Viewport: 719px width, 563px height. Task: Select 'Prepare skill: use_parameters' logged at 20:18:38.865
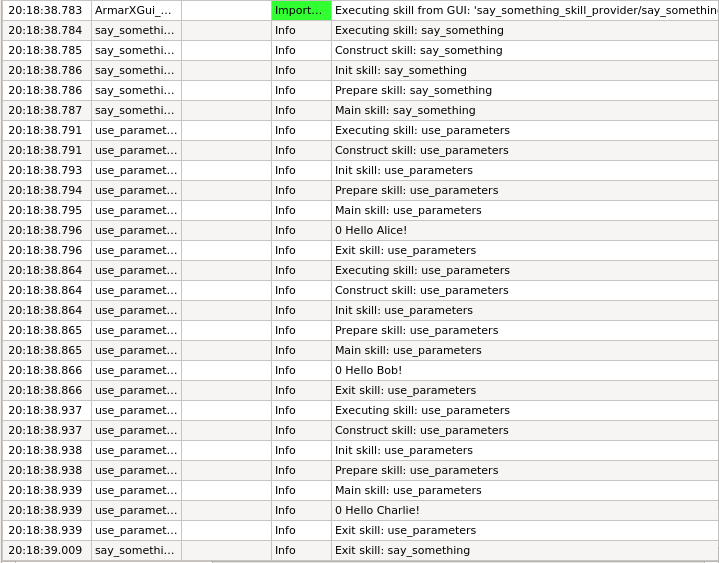(x=416, y=331)
